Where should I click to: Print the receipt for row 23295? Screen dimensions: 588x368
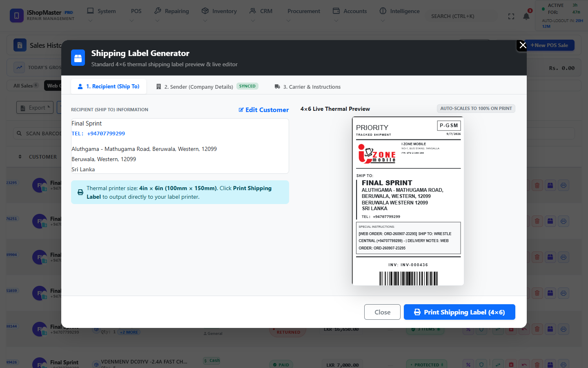pyautogui.click(x=563, y=185)
